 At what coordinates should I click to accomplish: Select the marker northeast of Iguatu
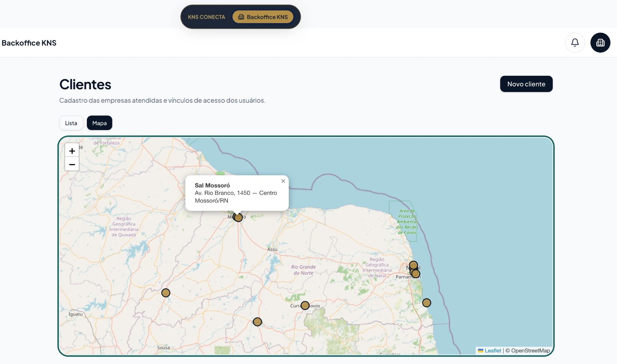(166, 293)
